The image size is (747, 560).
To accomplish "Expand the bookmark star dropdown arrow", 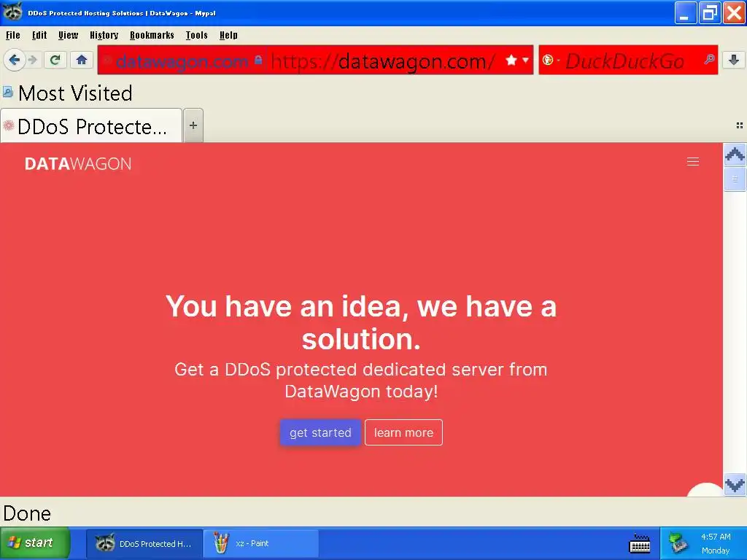I will coord(525,60).
